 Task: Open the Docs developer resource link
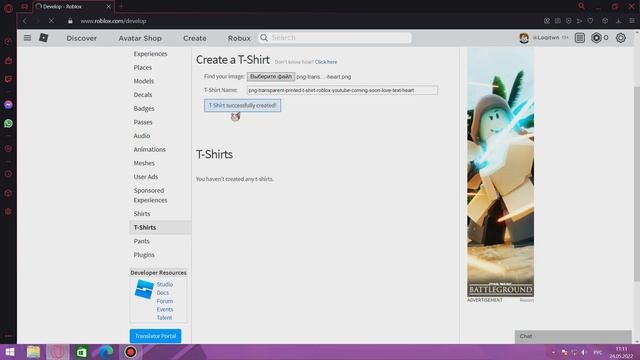pos(162,293)
